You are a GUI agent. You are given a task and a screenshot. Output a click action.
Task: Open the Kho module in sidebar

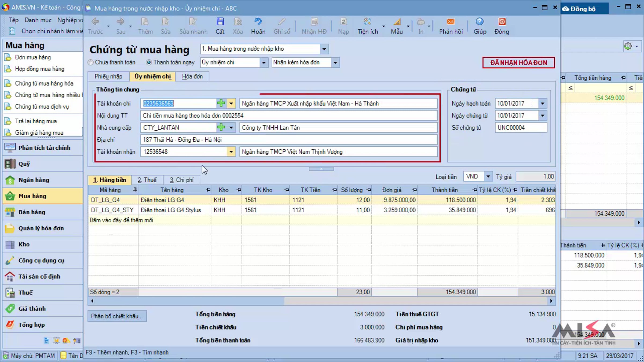pyautogui.click(x=43, y=244)
